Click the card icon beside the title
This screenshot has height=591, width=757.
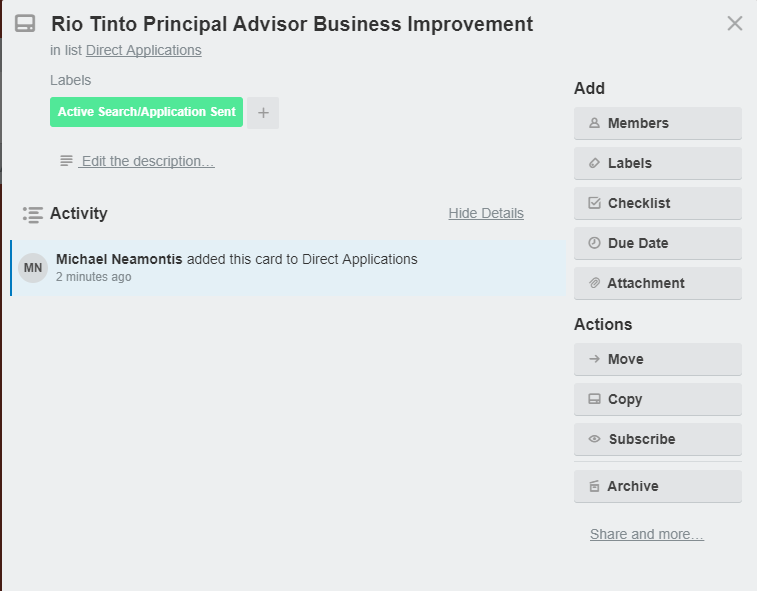click(25, 24)
